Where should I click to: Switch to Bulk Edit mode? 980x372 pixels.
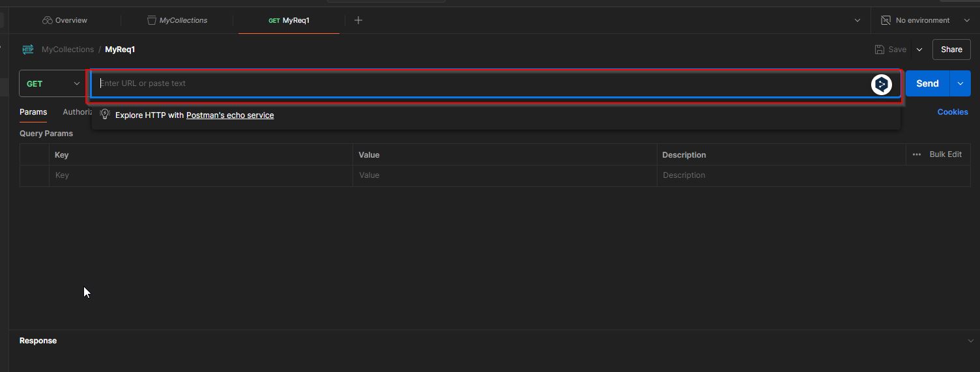945,154
